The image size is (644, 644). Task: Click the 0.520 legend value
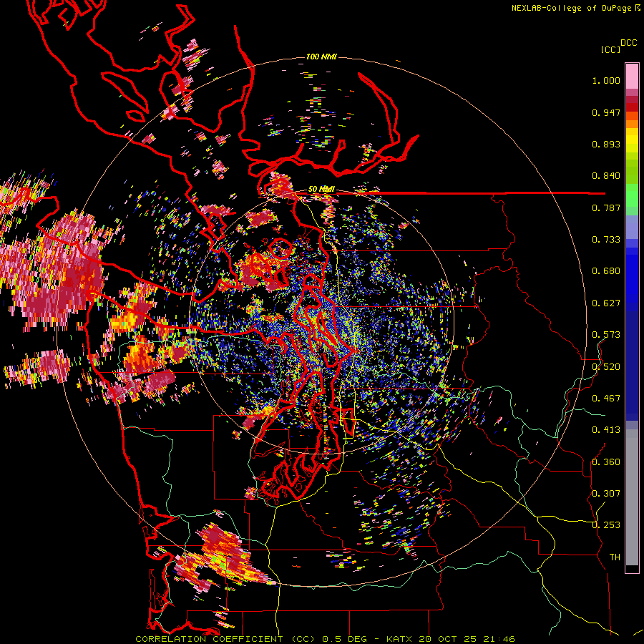606,367
